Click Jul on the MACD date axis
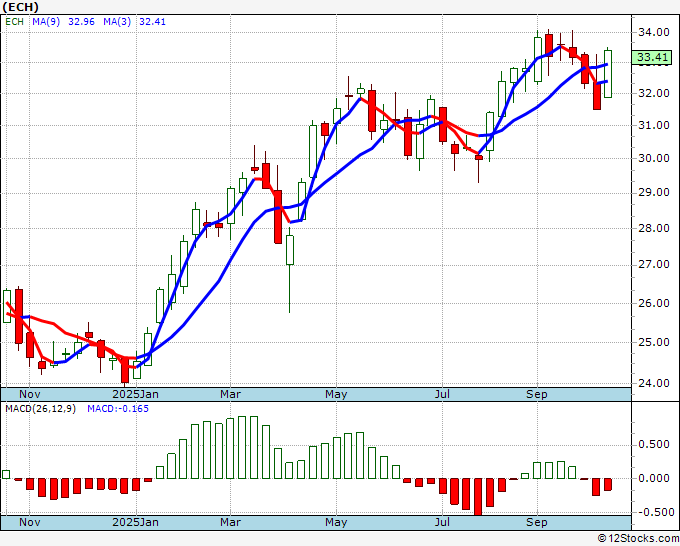This screenshot has height=546, width=680. [442, 522]
